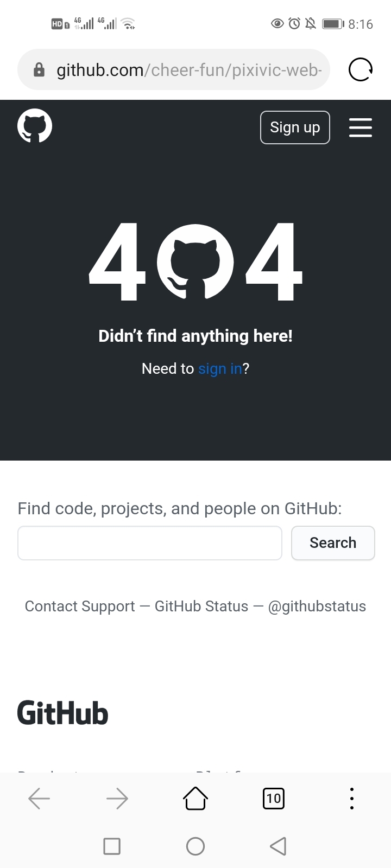
Task: Click the Sign up button
Action: click(x=295, y=127)
